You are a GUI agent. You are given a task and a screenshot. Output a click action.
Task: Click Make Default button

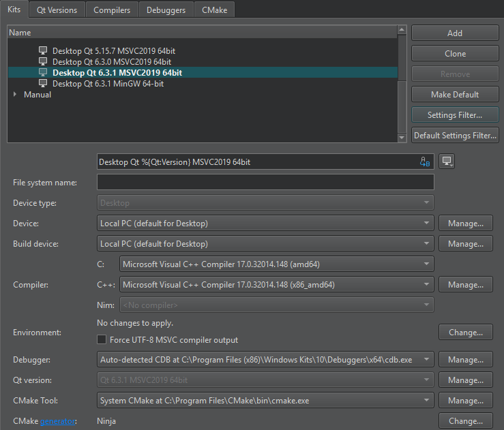455,95
